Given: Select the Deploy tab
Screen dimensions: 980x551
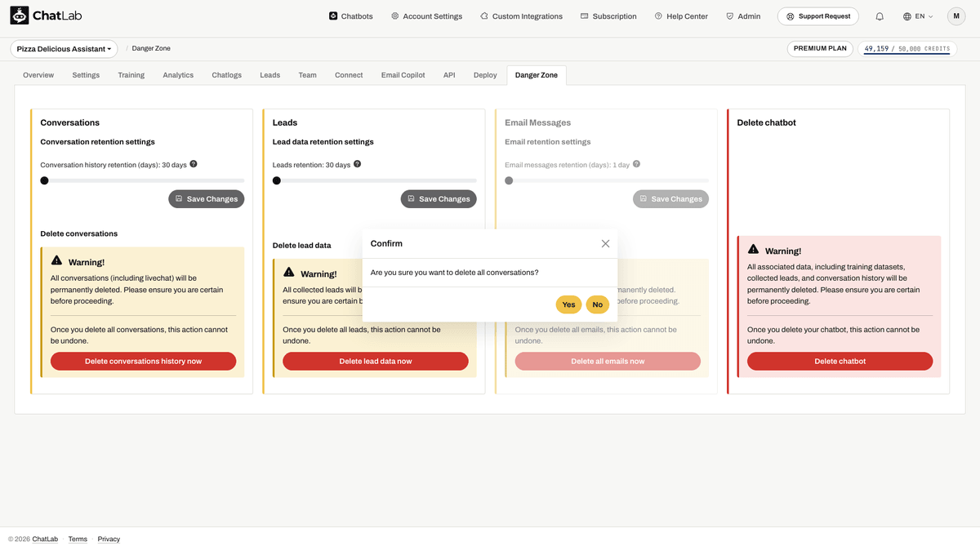Looking at the screenshot, I should point(485,75).
